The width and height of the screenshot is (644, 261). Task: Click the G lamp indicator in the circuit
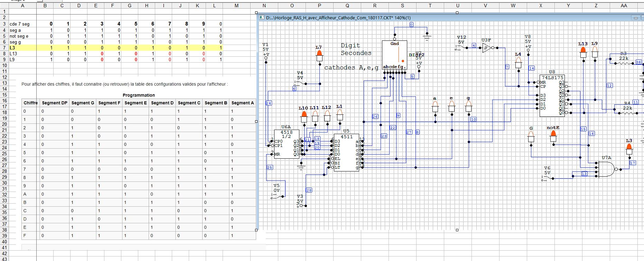(531, 137)
